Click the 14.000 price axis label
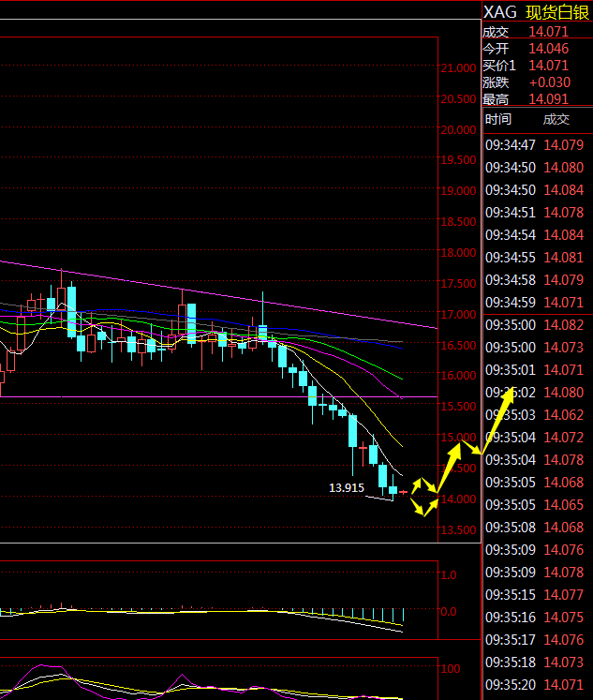The image size is (593, 700). 459,499
